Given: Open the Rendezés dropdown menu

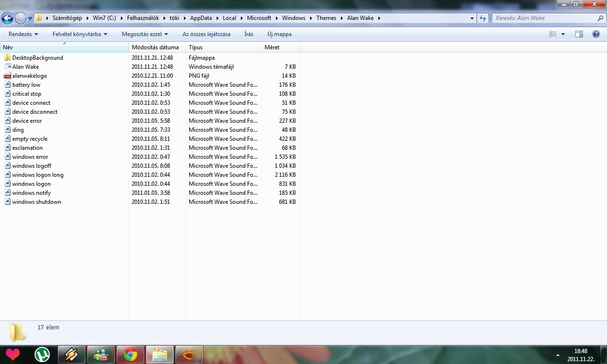Looking at the screenshot, I should click(x=23, y=34).
